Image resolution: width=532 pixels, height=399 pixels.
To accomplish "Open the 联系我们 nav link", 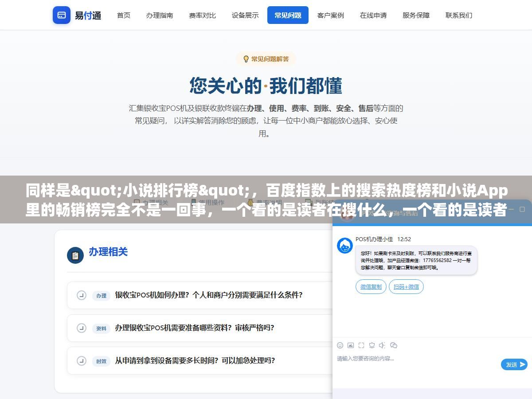I will tap(459, 15).
